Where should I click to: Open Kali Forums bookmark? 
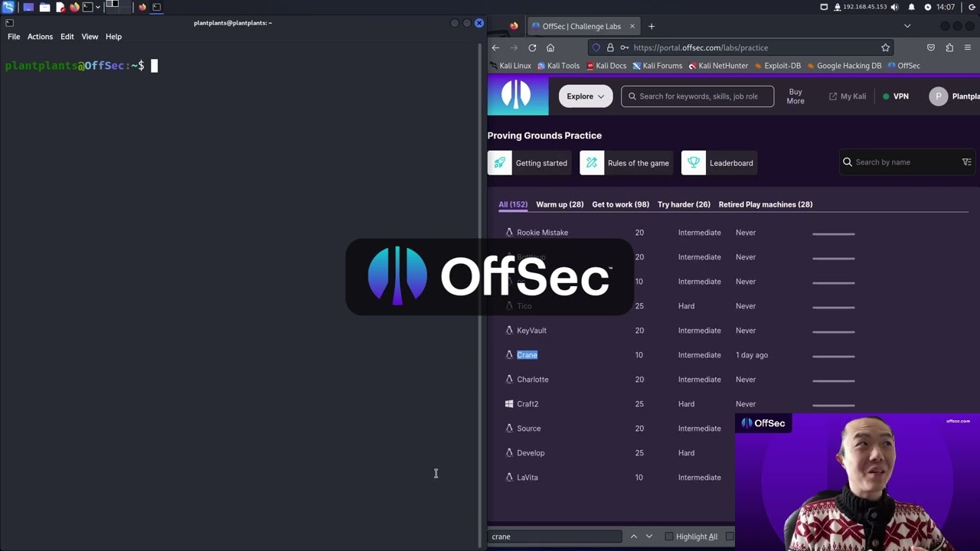pos(657,66)
